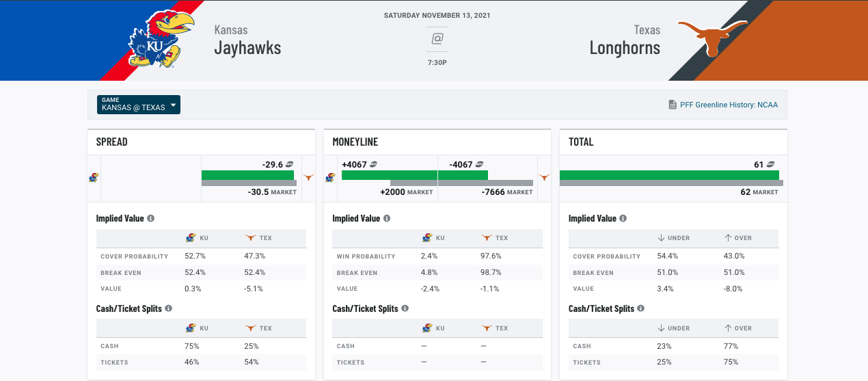Click the TOTAL panel heading

[x=581, y=142]
